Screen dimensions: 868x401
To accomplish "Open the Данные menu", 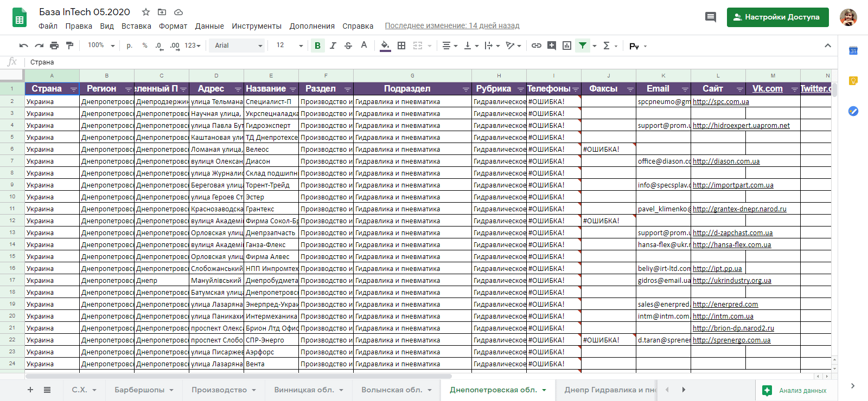I will tap(209, 26).
